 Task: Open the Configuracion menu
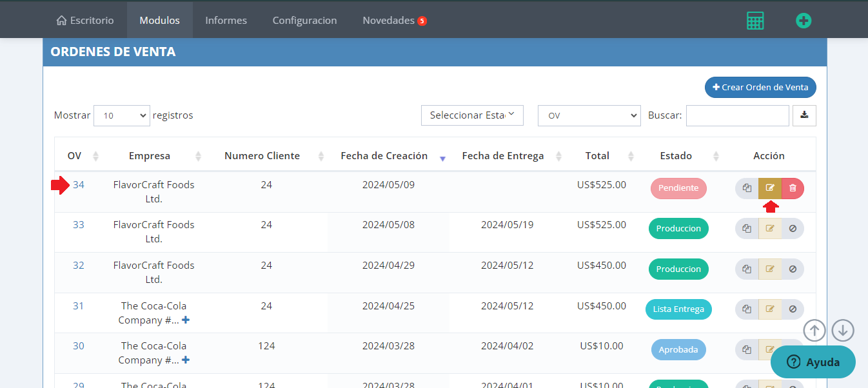click(304, 21)
